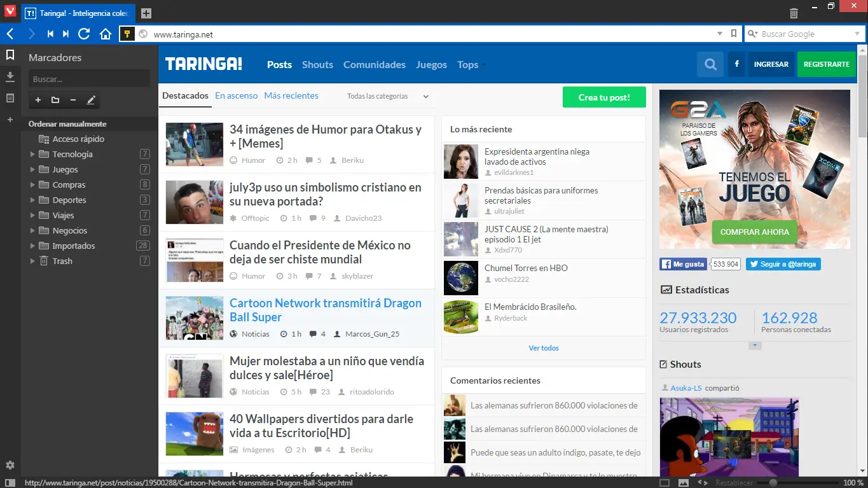The height and width of the screenshot is (488, 868).
Task: Switch to the En ascenso tab
Action: click(237, 95)
